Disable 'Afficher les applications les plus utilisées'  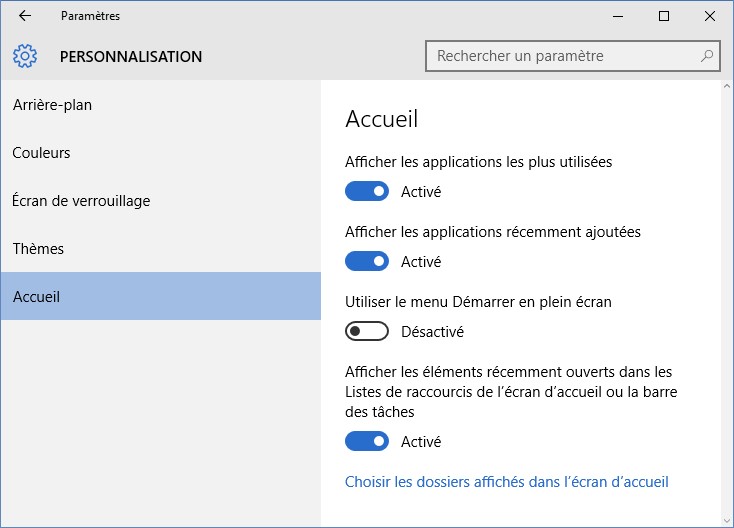tap(366, 191)
